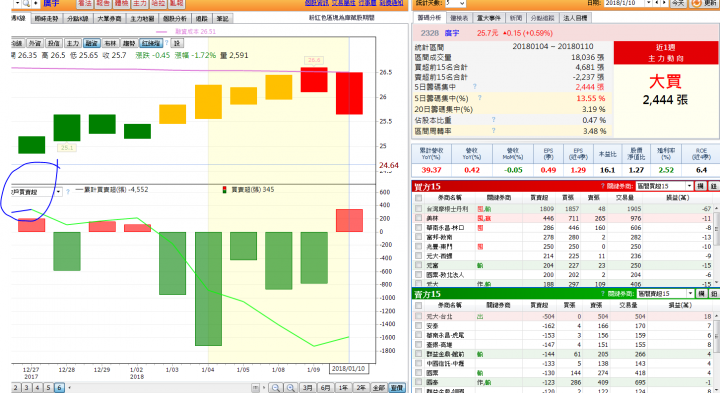Go to previous date with left arrow

coord(657,3)
